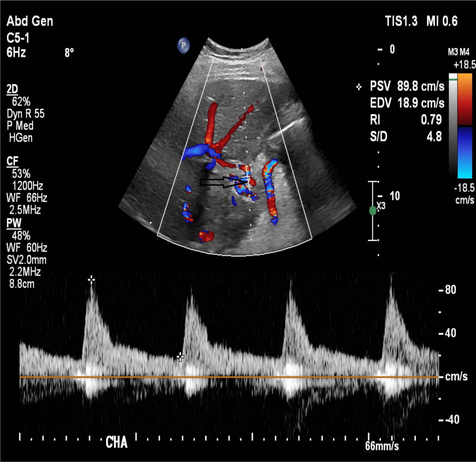
Task: Click the PW settings heading
Action: tap(14, 223)
